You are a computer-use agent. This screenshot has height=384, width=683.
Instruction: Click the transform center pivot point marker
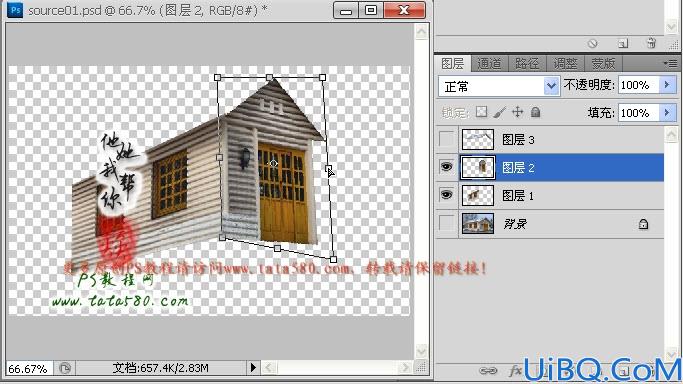[273, 163]
